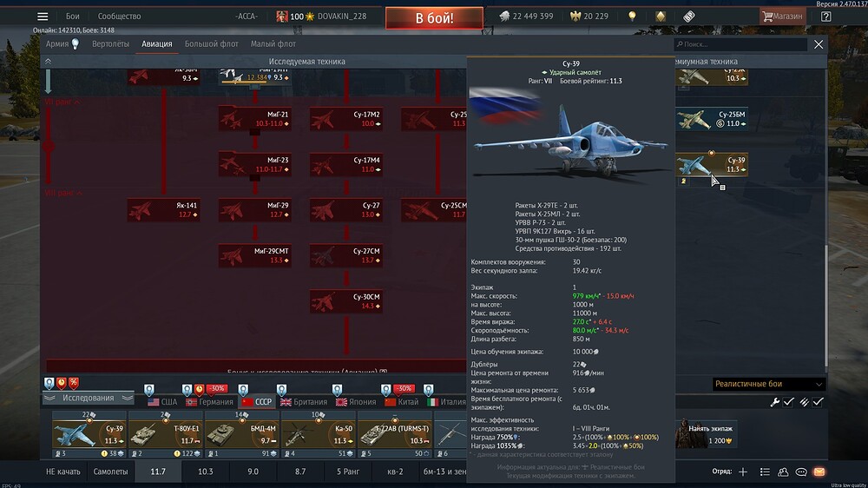Select Су-17М2 in research tree
The width and height of the screenshot is (868, 488).
[346, 119]
